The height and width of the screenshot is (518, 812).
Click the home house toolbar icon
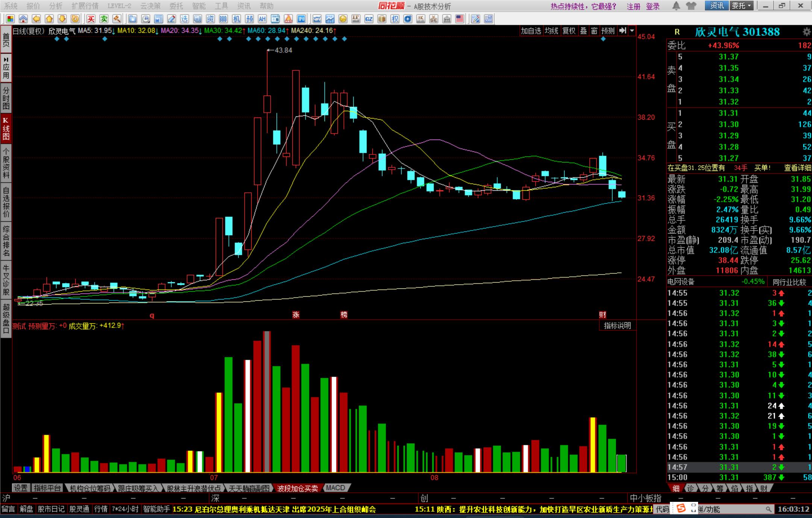(23, 19)
